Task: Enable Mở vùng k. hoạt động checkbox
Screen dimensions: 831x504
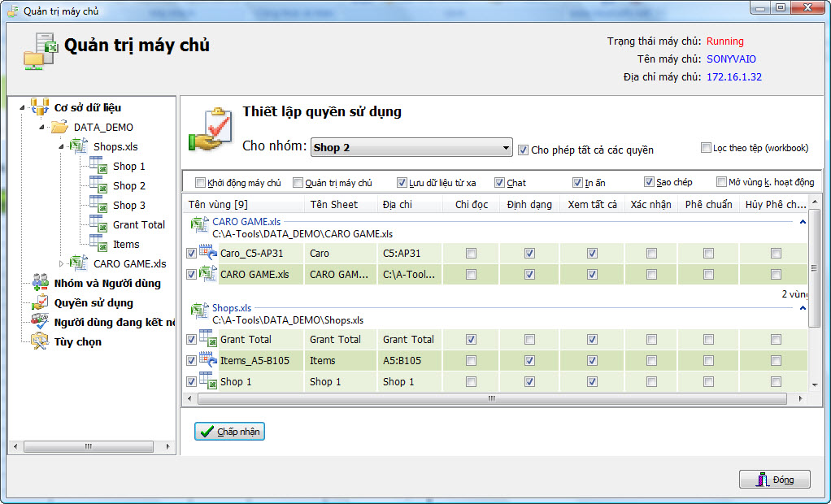Action: point(721,182)
